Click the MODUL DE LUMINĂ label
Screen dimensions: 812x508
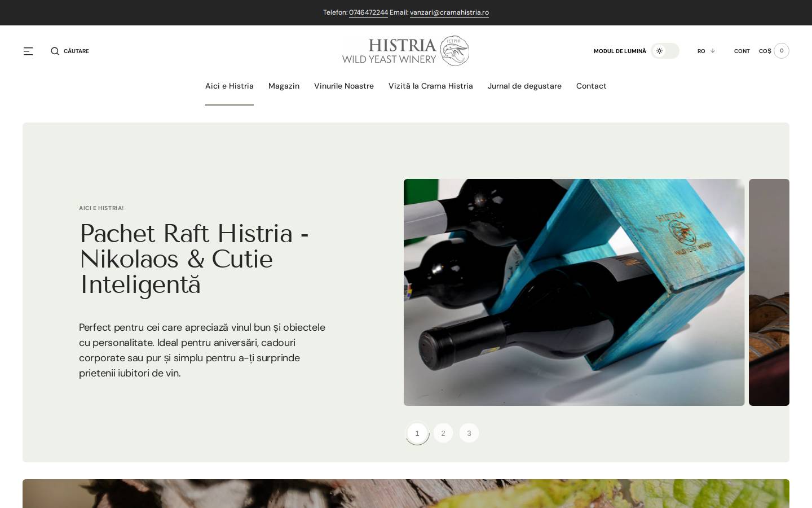(620, 51)
